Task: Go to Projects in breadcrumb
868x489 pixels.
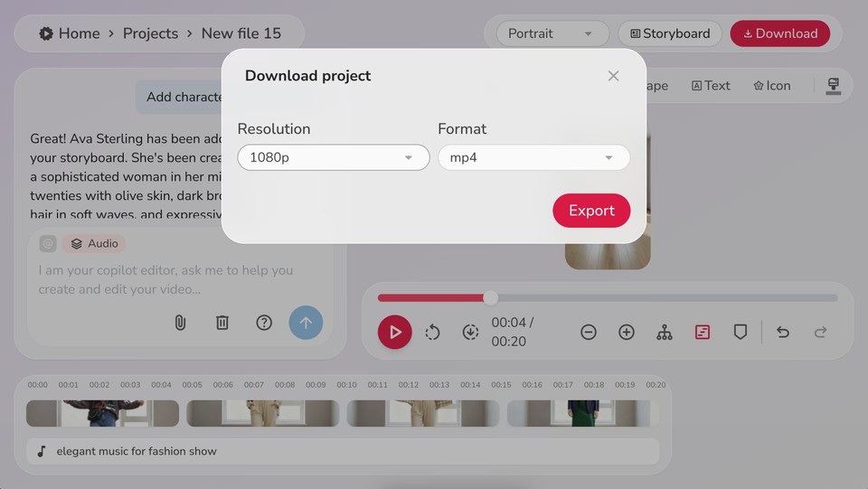Action: point(150,33)
